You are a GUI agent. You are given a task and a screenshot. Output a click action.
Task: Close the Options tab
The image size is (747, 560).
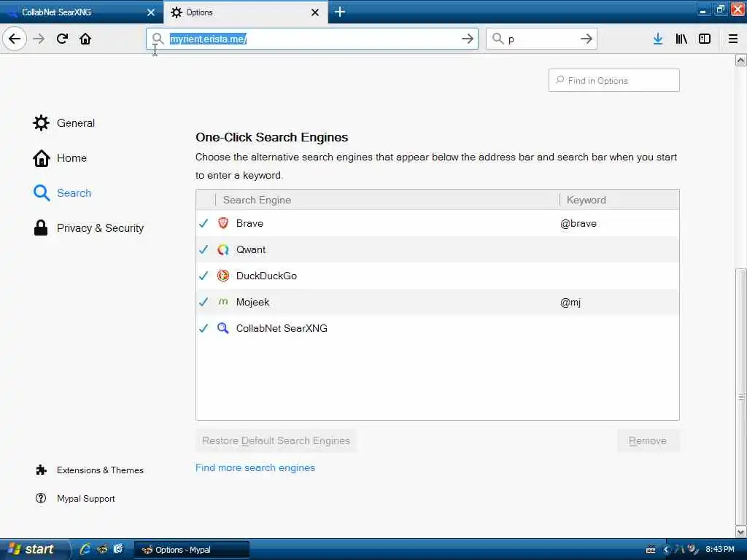(x=315, y=12)
